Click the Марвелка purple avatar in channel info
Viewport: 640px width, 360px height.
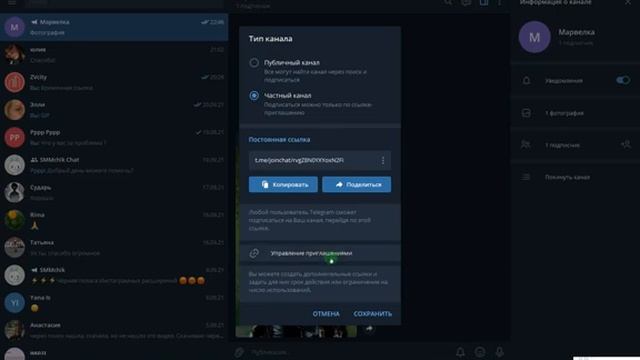534,37
